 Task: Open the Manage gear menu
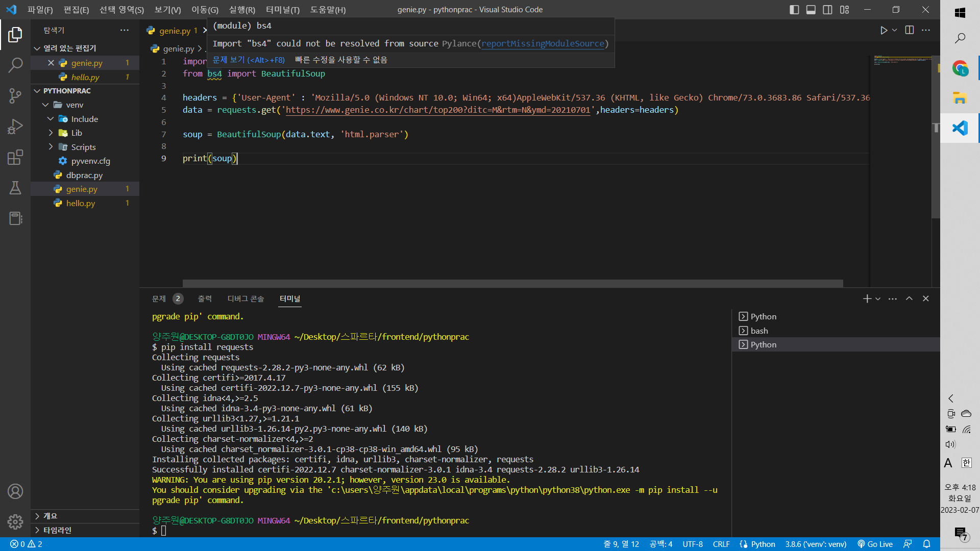(x=15, y=522)
